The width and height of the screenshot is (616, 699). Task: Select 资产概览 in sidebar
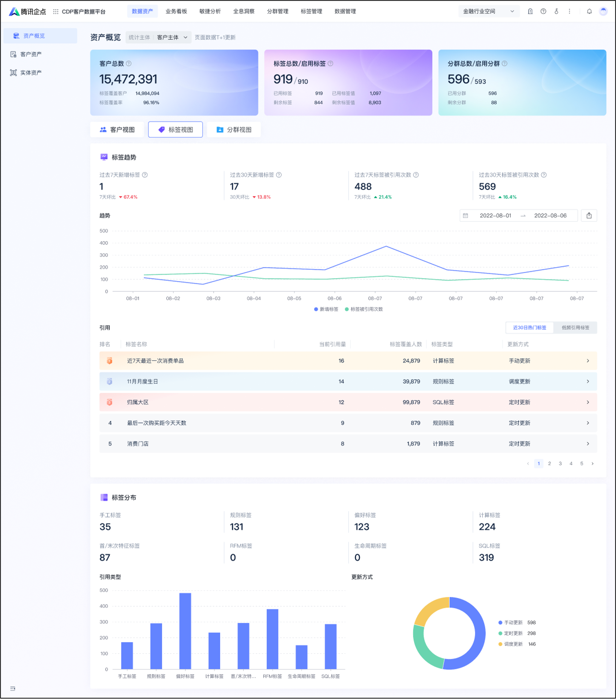pyautogui.click(x=40, y=35)
